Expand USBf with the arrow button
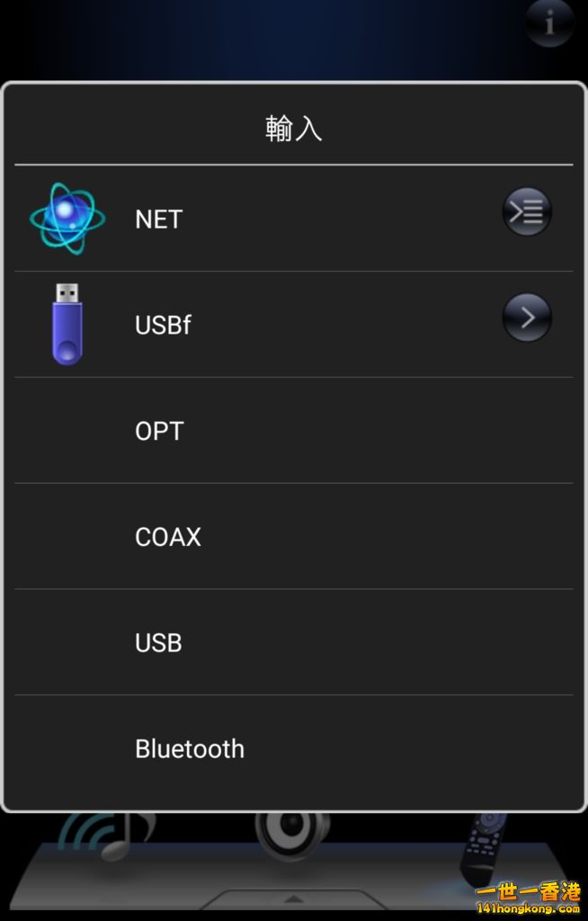 pos(526,317)
